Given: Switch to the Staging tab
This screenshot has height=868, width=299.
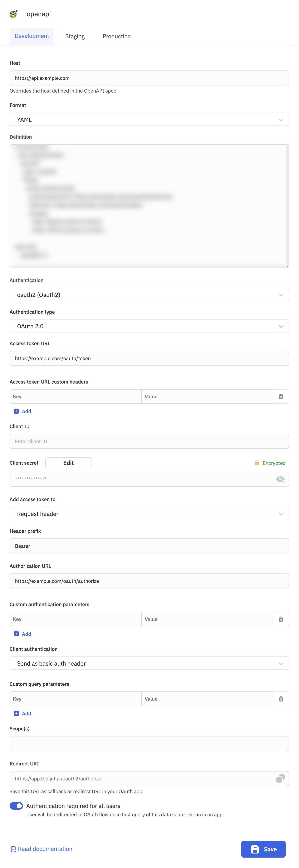Looking at the screenshot, I should (x=75, y=36).
